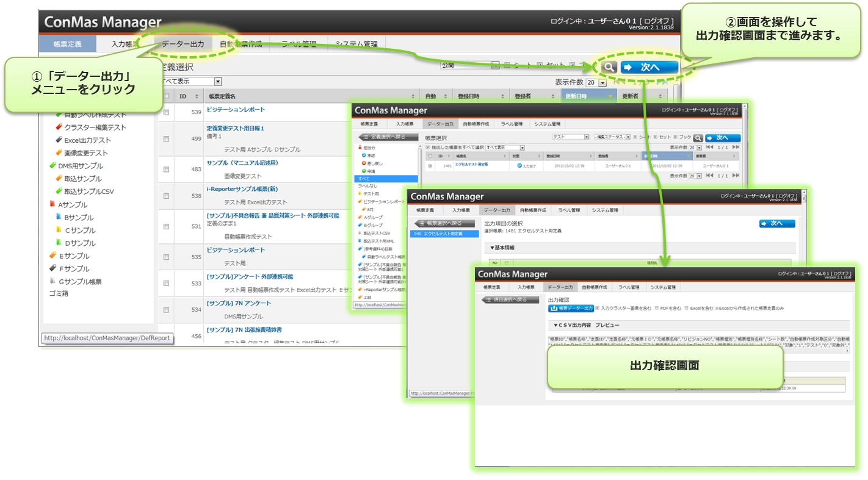Toggle 入力クラスター画像を含む checkbox

(598, 309)
